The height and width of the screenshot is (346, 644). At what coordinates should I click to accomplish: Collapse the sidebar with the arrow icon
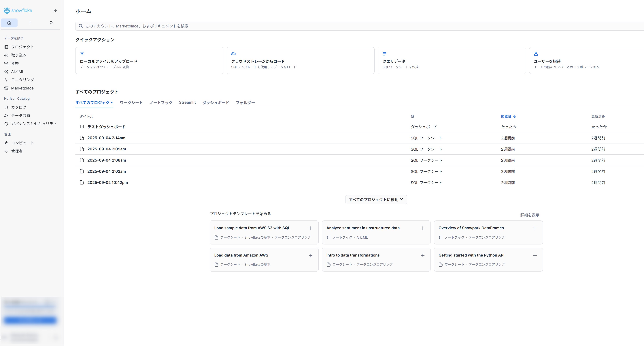click(x=55, y=10)
